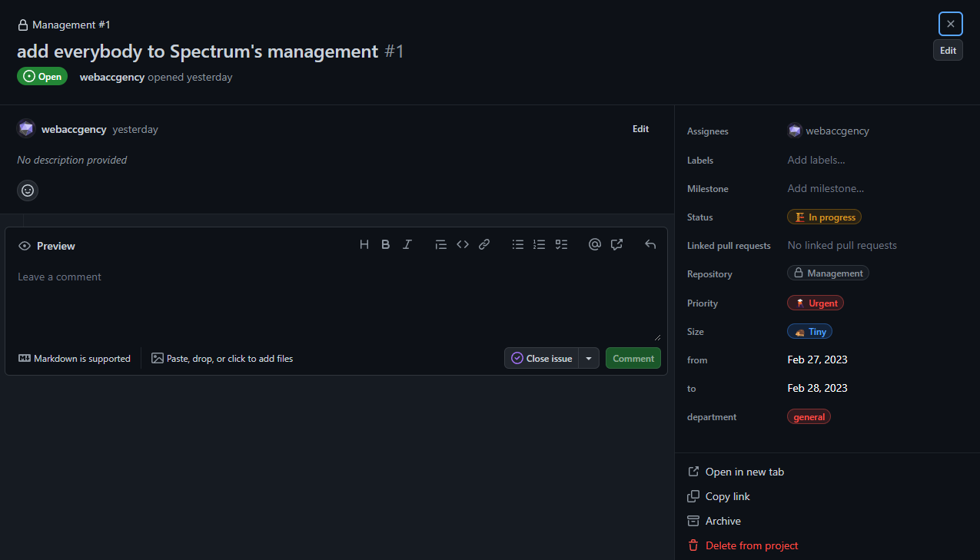Viewport: 980px width, 560px height.
Task: Click Paste, drop, or click to add files
Action: coord(222,359)
